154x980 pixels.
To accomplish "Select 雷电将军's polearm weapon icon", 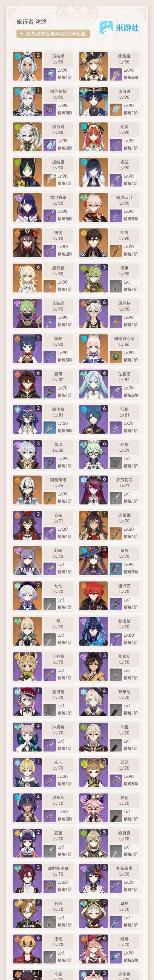I will click(50, 215).
